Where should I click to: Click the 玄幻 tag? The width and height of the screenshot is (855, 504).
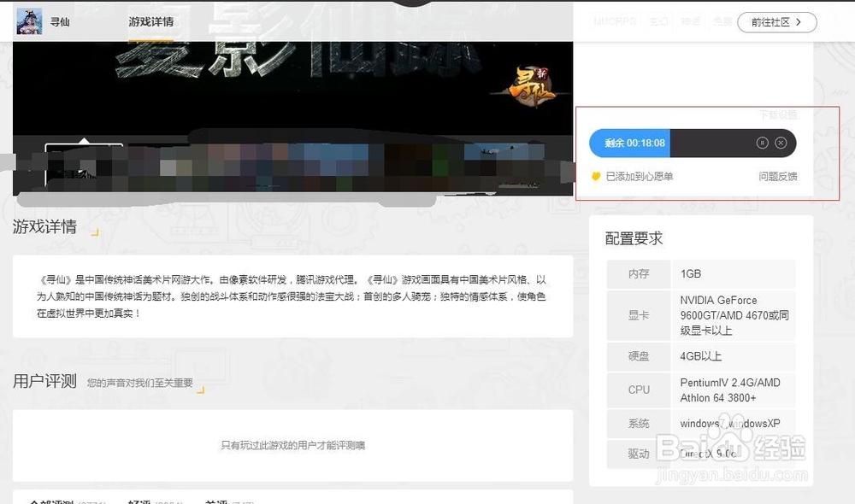(x=658, y=21)
